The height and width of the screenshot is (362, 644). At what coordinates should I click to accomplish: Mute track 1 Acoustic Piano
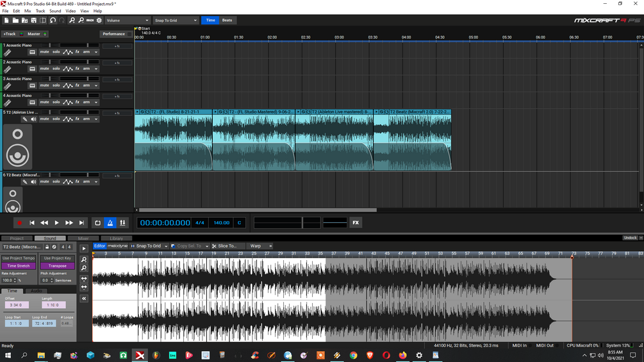(44, 52)
